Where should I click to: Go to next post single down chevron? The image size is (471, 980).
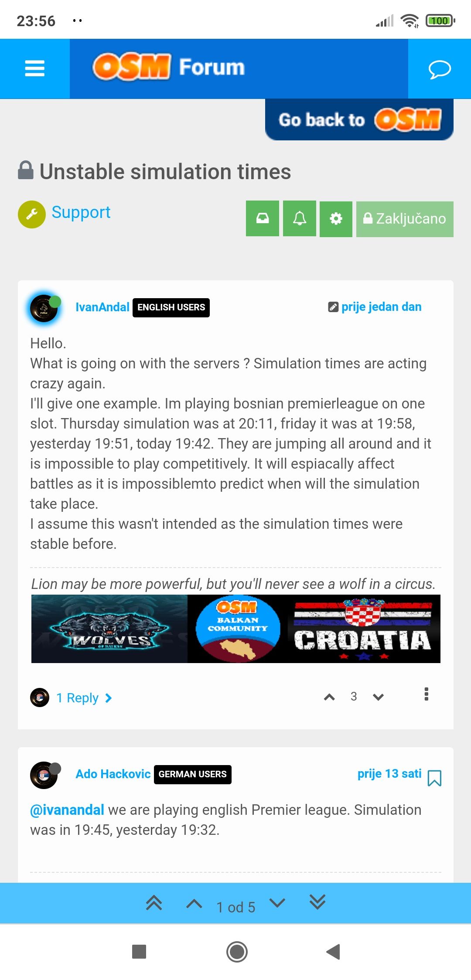[x=277, y=902]
